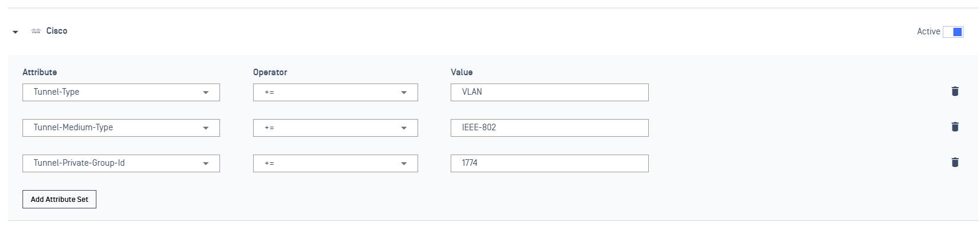980x225 pixels.
Task: Toggle the Cisco Active switch
Action: coord(953,31)
